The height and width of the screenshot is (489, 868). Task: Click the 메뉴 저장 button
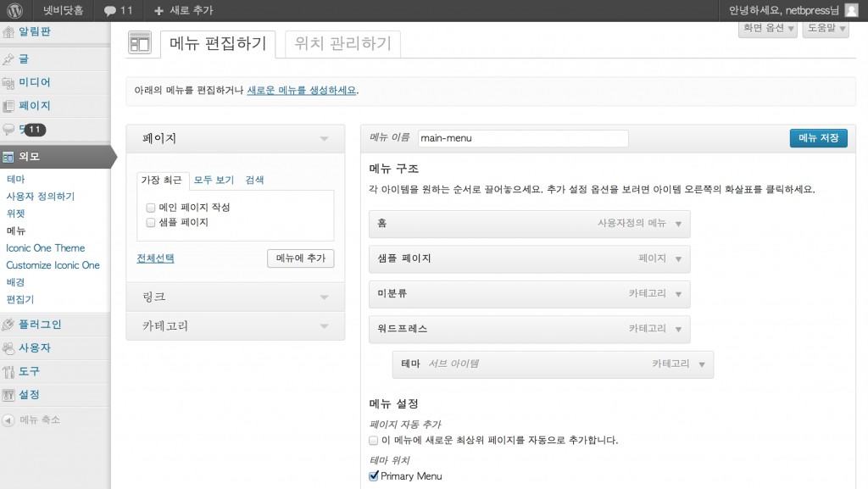tap(817, 138)
